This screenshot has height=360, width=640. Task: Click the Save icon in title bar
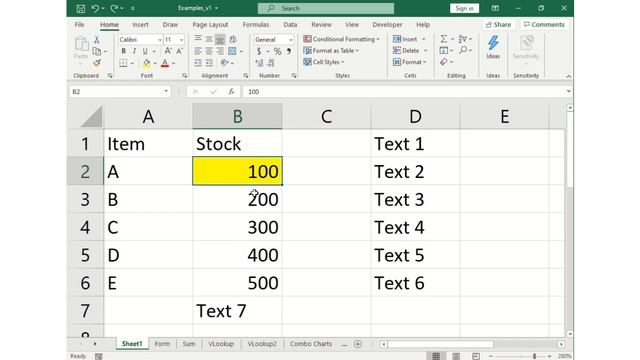(x=81, y=8)
